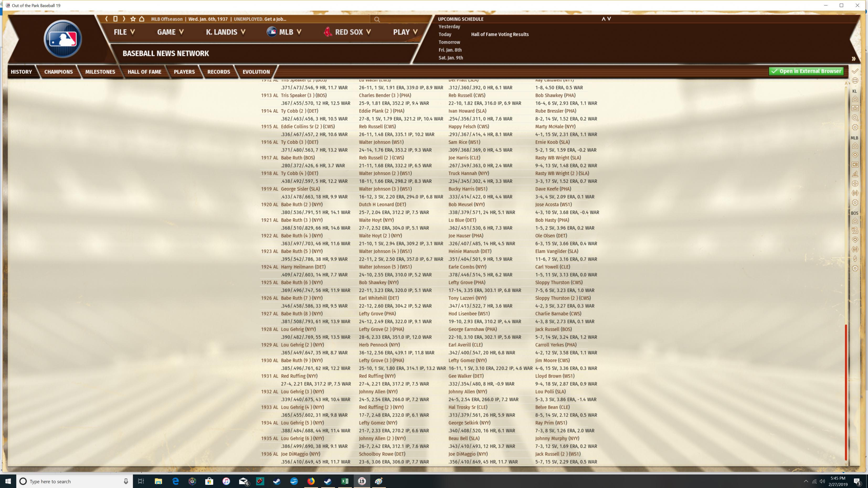Click the home icon in navigation bar
868x488 pixels.
point(142,19)
